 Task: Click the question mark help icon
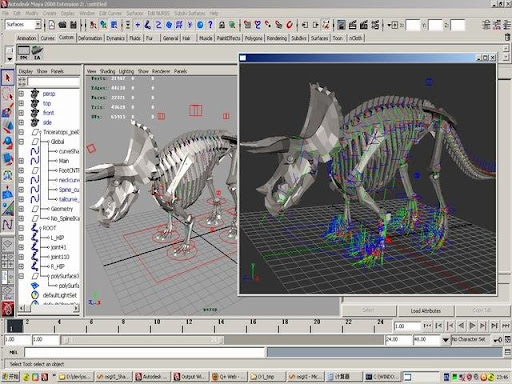(x=210, y=25)
